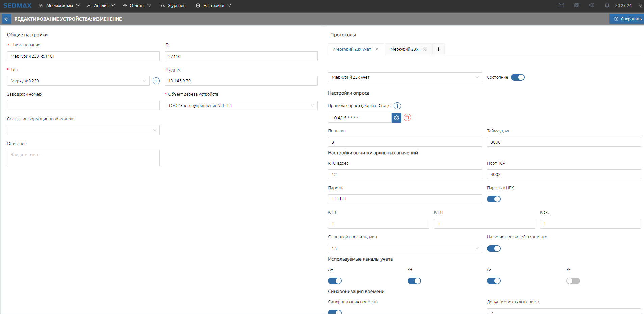Add a Cron polling rule
644x314 pixels.
(x=397, y=106)
